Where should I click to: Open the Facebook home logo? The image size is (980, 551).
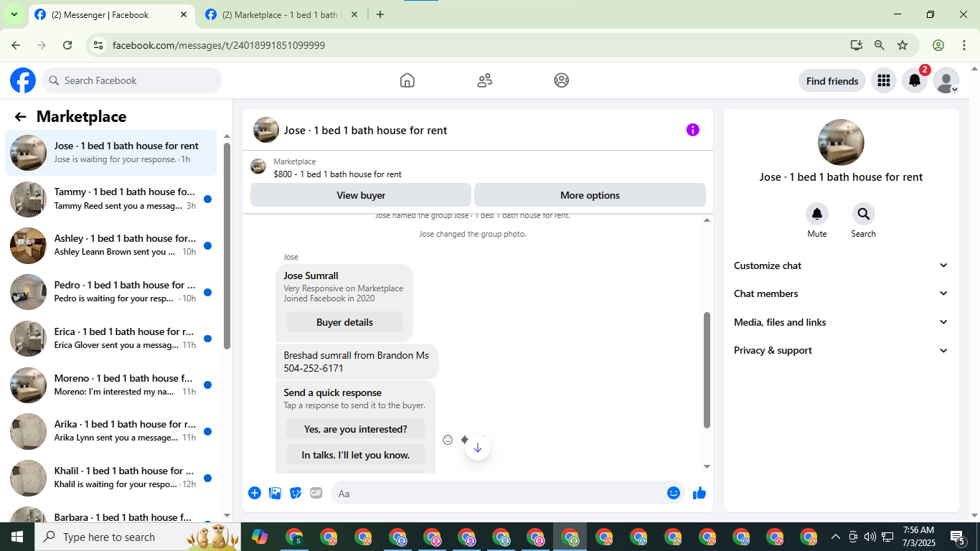coord(23,80)
